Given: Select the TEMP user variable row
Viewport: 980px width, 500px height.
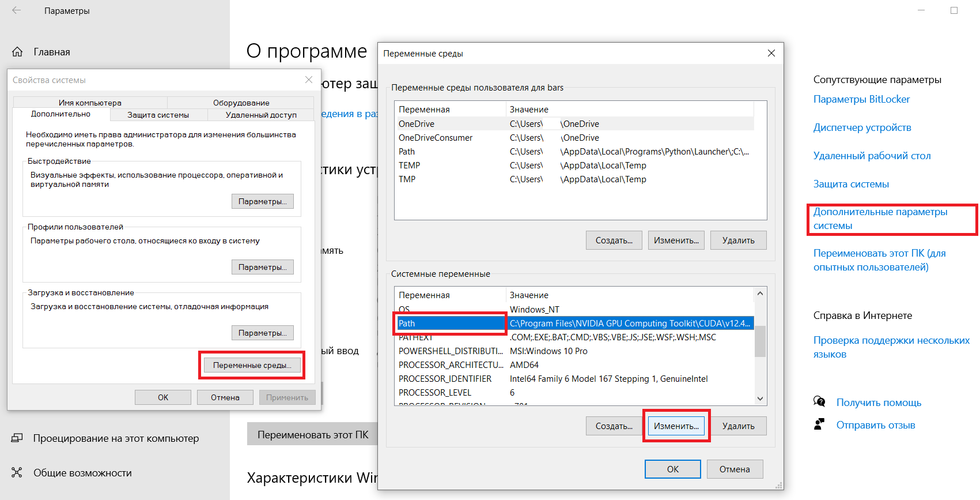Looking at the screenshot, I should pos(409,166).
